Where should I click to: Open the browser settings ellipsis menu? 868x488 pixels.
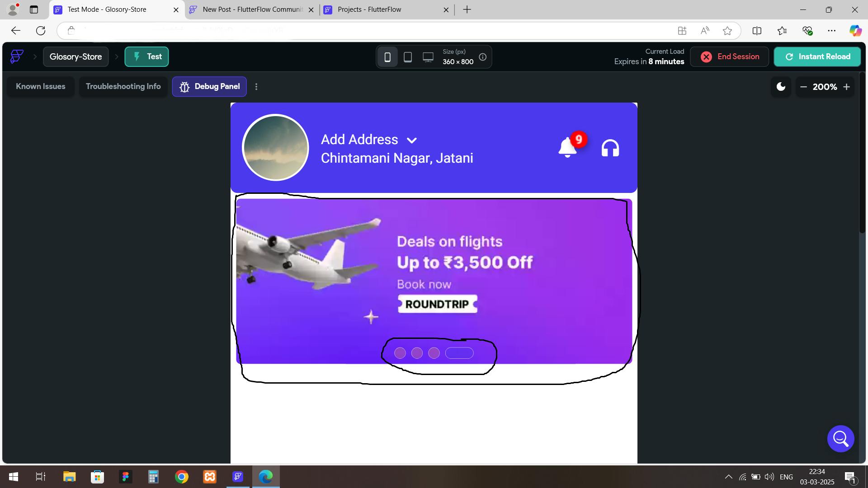pyautogui.click(x=831, y=31)
